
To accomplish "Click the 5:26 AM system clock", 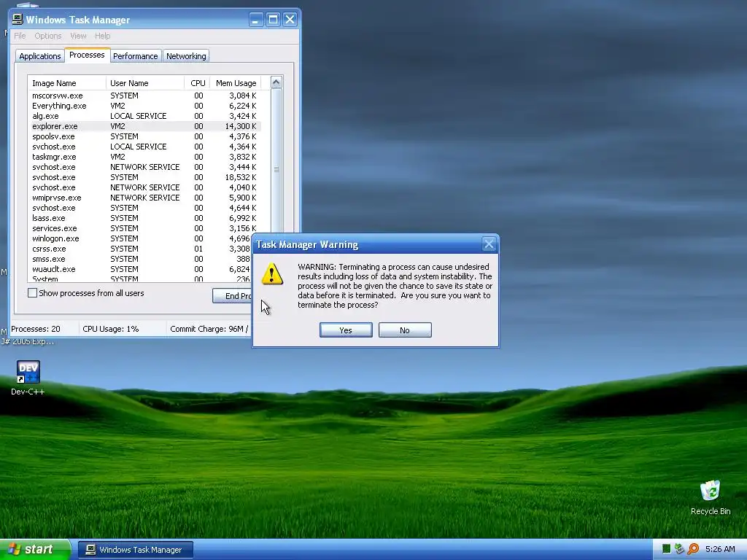I will 720,549.
